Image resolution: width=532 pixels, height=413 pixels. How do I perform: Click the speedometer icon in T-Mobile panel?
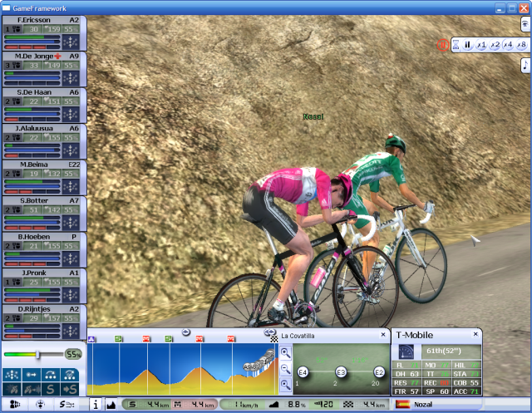(x=407, y=352)
